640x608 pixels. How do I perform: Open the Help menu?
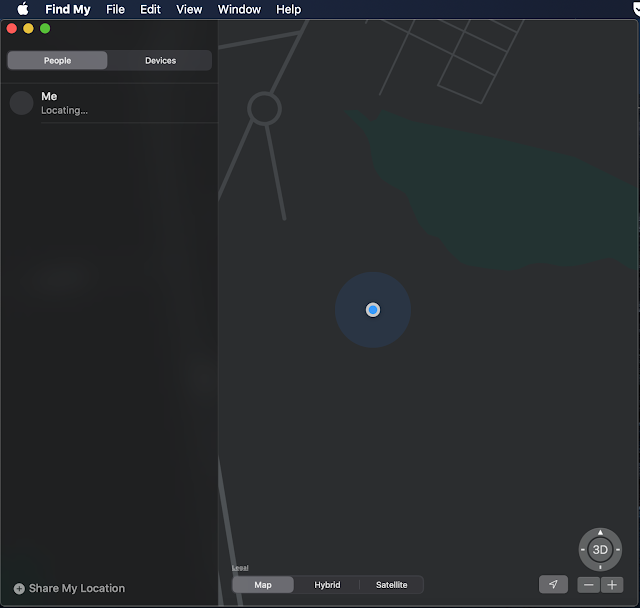pyautogui.click(x=289, y=9)
